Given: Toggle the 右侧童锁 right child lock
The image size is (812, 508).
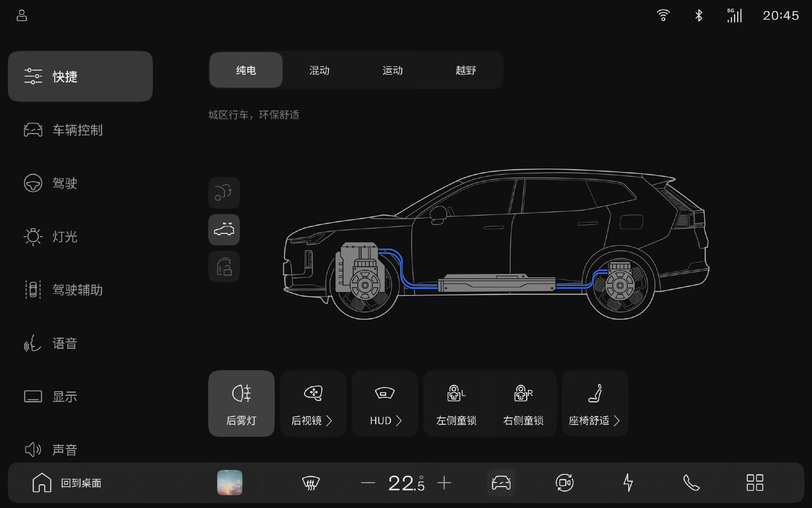Looking at the screenshot, I should click(523, 403).
